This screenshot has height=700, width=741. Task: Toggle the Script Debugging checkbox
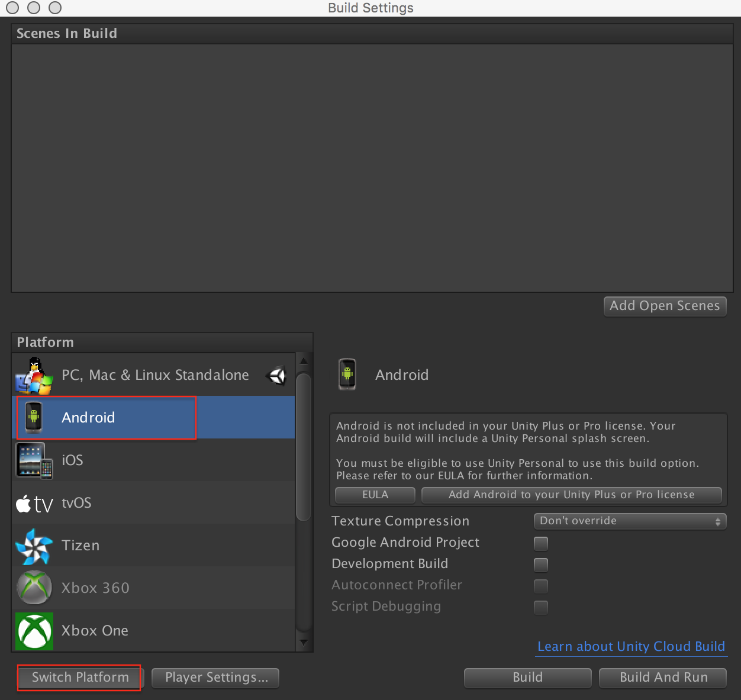click(x=541, y=607)
